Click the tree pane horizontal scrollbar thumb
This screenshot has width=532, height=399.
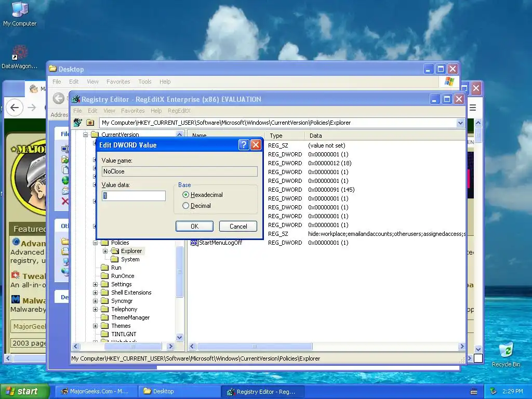[x=133, y=347]
